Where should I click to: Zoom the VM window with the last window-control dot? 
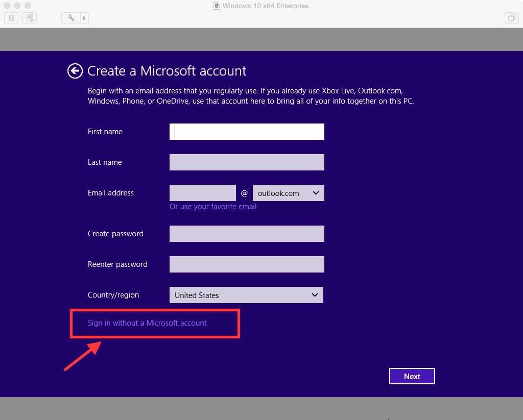point(28,6)
